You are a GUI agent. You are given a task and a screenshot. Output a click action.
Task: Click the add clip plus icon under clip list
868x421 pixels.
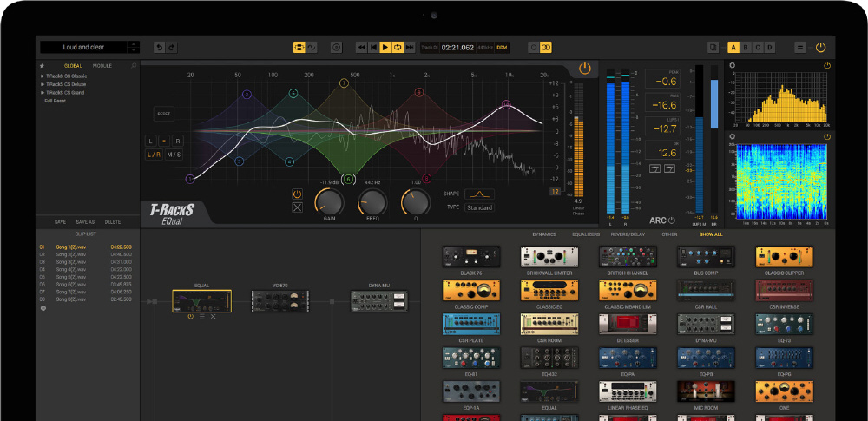[x=43, y=307]
